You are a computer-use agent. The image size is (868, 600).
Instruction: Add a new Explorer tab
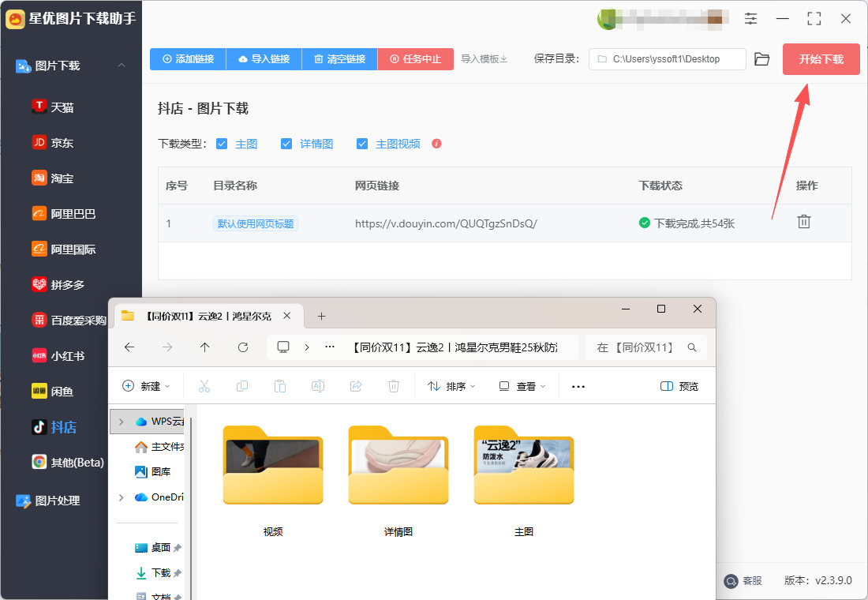coord(321,316)
